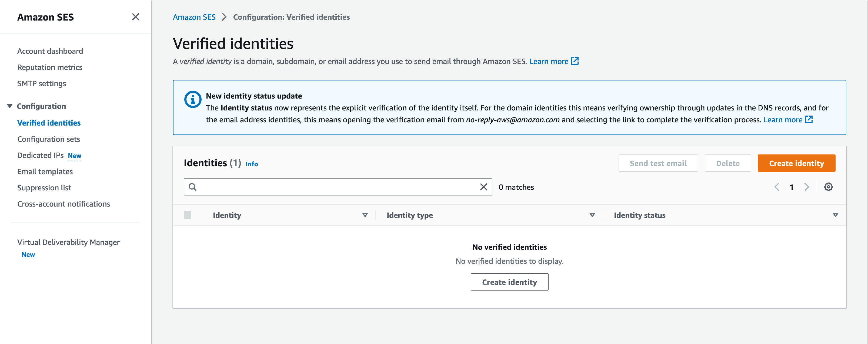868x344 pixels.
Task: Open the Info link next to Identities
Action: tap(251, 164)
